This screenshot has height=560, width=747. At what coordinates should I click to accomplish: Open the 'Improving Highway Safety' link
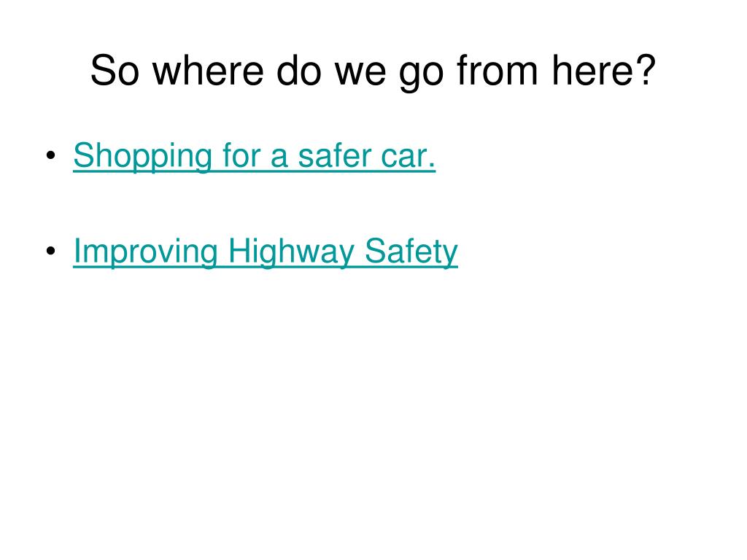[x=266, y=252]
